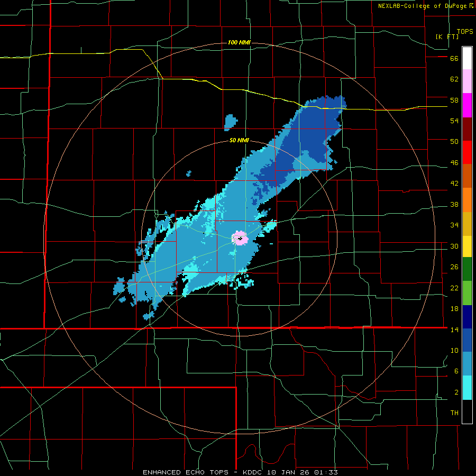Image resolution: width=476 pixels, height=476 pixels.
Task: Click the TOPS legend title
Action: (465, 32)
